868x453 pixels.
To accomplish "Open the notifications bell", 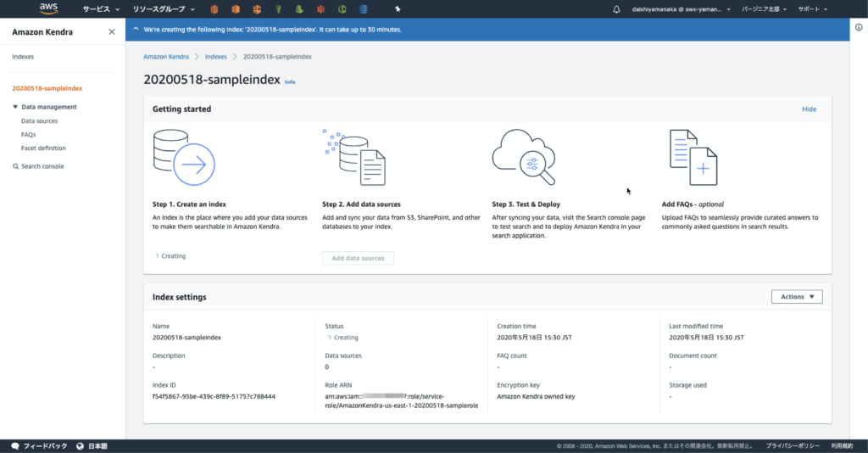I will [x=616, y=9].
